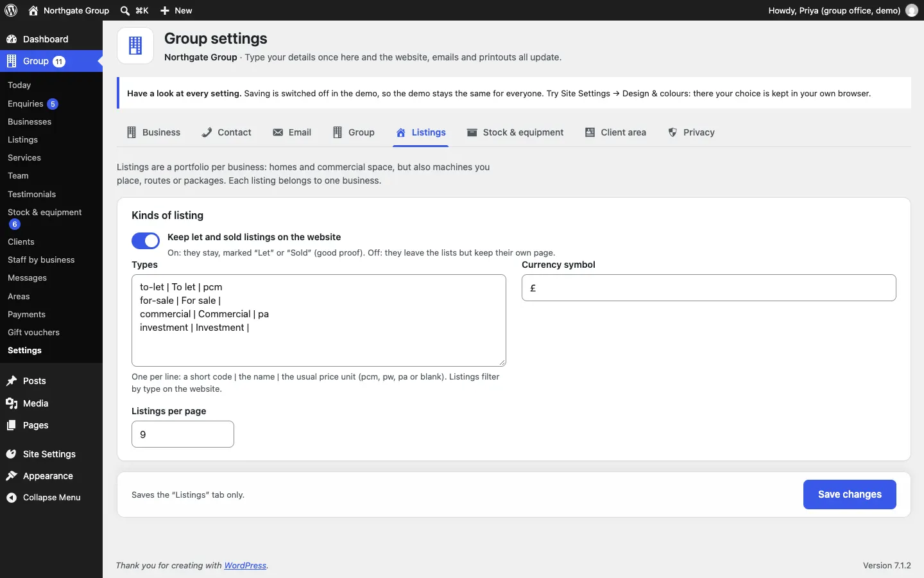Click the Appearance brush icon
The width and height of the screenshot is (924, 578).
(x=12, y=476)
